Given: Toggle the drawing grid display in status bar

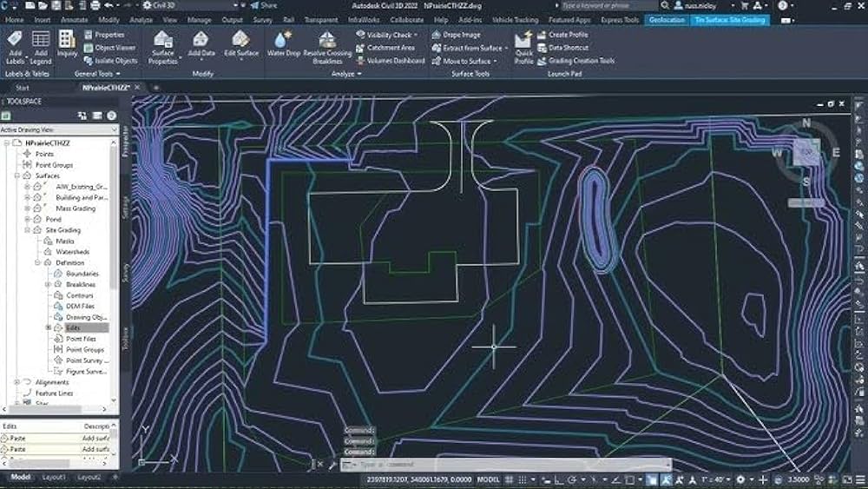Looking at the screenshot, I should click(x=509, y=479).
